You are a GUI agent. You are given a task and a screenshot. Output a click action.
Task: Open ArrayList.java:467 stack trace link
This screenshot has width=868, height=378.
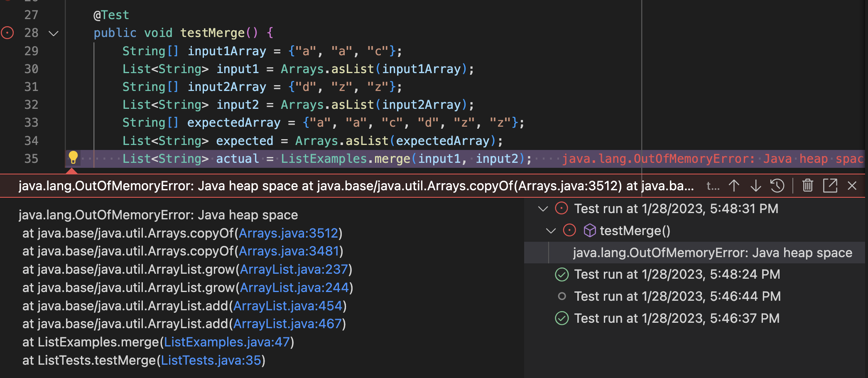pyautogui.click(x=287, y=324)
